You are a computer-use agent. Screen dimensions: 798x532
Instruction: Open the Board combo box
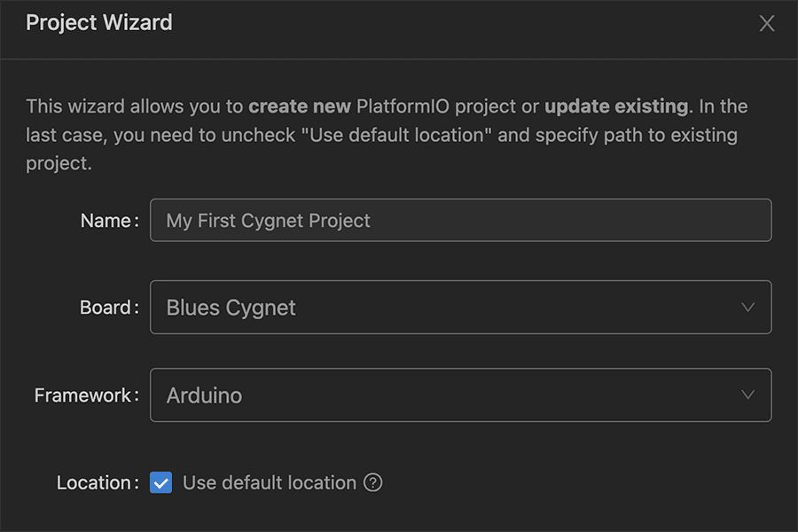tap(460, 308)
